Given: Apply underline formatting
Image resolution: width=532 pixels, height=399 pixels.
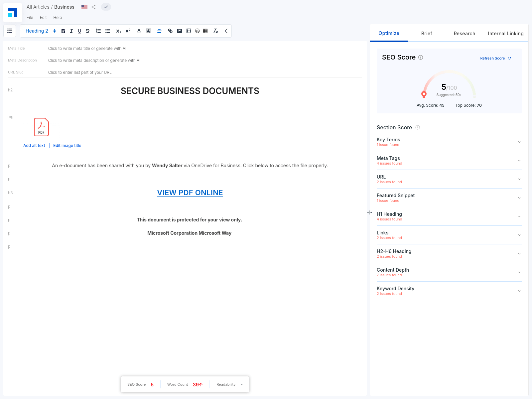Looking at the screenshot, I should pyautogui.click(x=79, y=31).
